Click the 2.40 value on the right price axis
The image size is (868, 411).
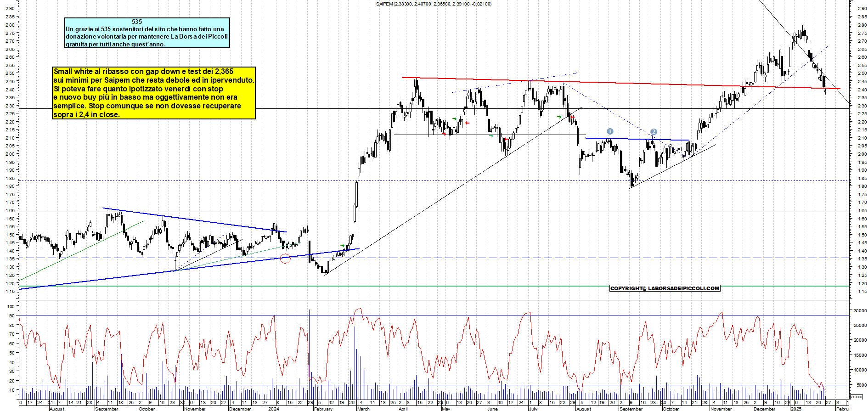click(862, 90)
